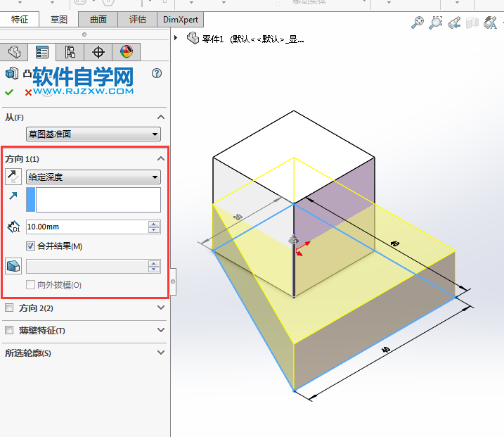Click the boss-extrude feature icon
The width and height of the screenshot is (504, 437).
[11, 73]
